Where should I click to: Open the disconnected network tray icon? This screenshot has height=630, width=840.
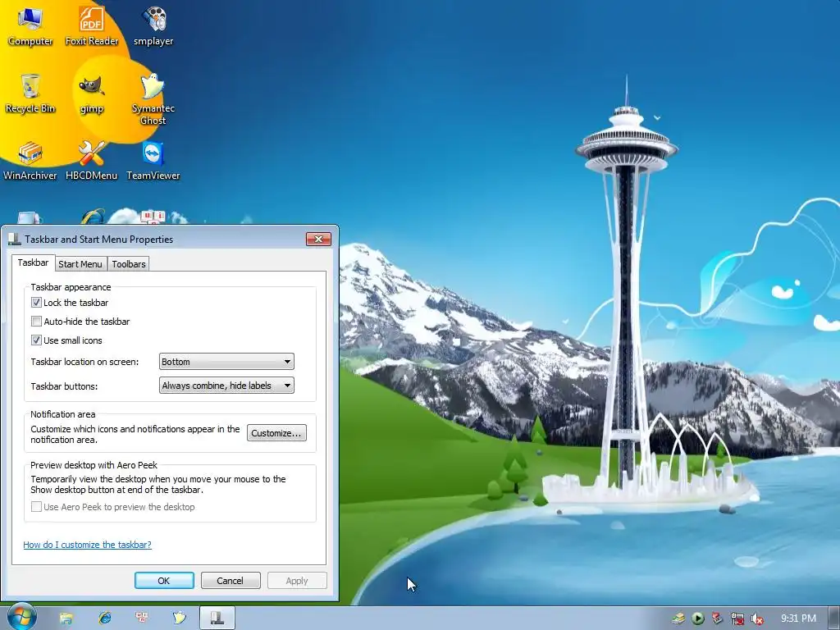click(737, 619)
